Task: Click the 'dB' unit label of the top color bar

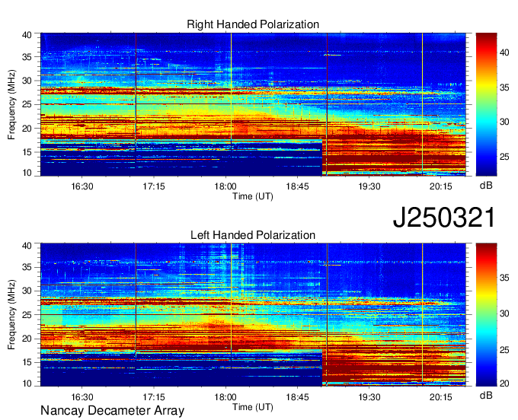Action: [x=486, y=185]
